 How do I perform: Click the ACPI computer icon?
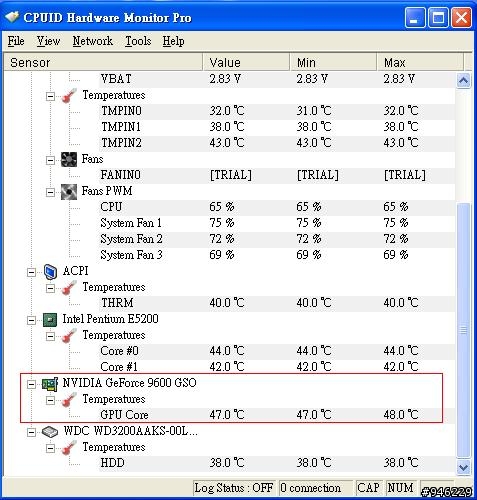[x=50, y=272]
